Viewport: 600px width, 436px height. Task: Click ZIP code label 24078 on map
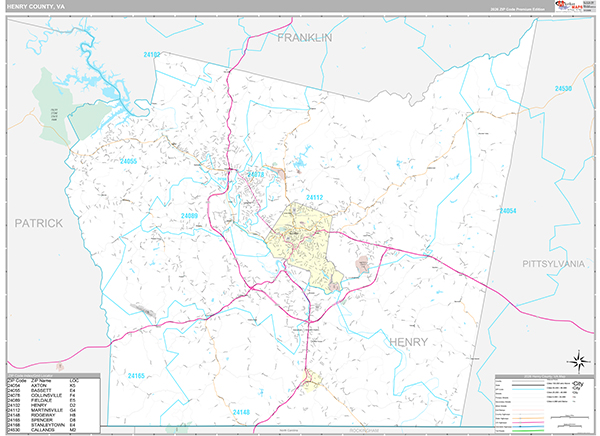(x=256, y=175)
